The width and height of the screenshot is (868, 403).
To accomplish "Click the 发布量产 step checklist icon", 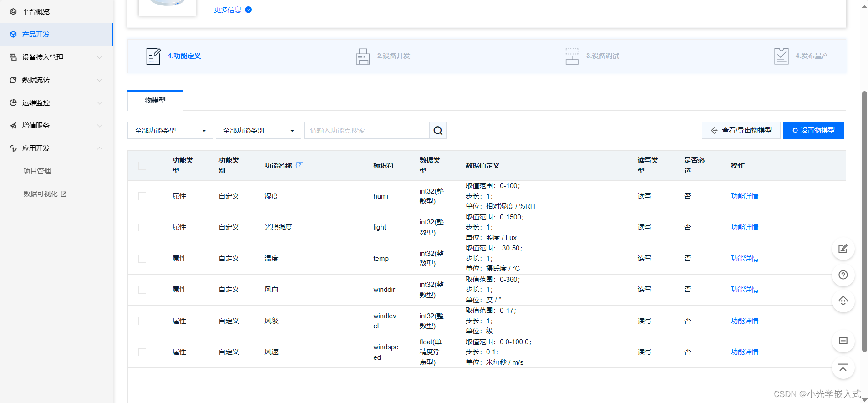I will (x=782, y=56).
